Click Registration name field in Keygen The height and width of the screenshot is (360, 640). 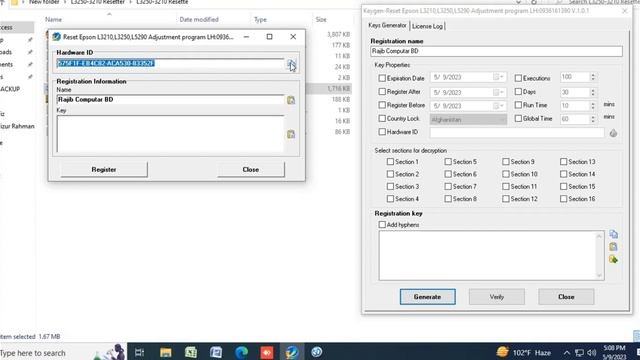[496, 51]
